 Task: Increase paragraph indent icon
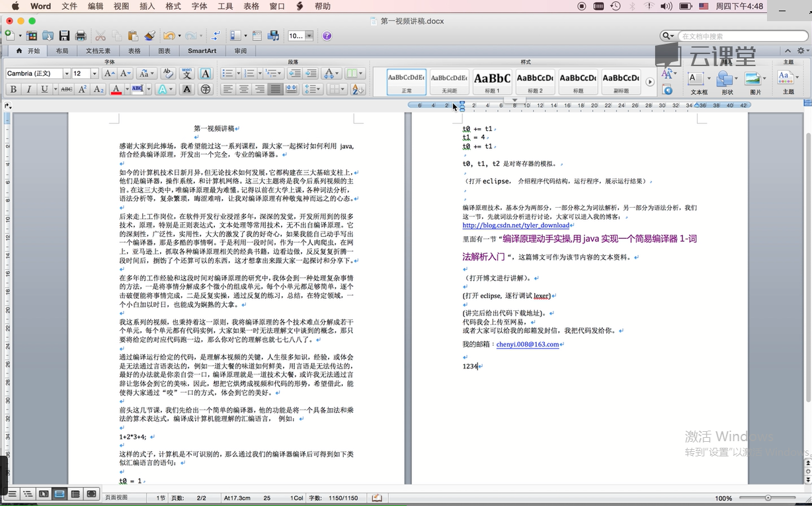310,73
